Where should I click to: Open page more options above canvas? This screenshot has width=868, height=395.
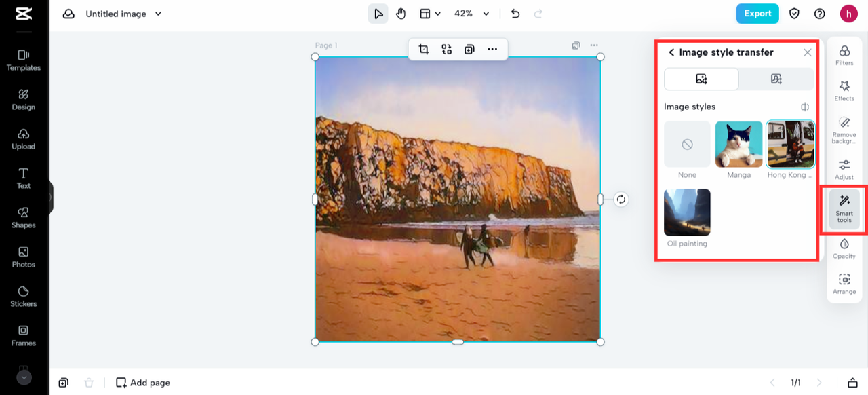(594, 45)
